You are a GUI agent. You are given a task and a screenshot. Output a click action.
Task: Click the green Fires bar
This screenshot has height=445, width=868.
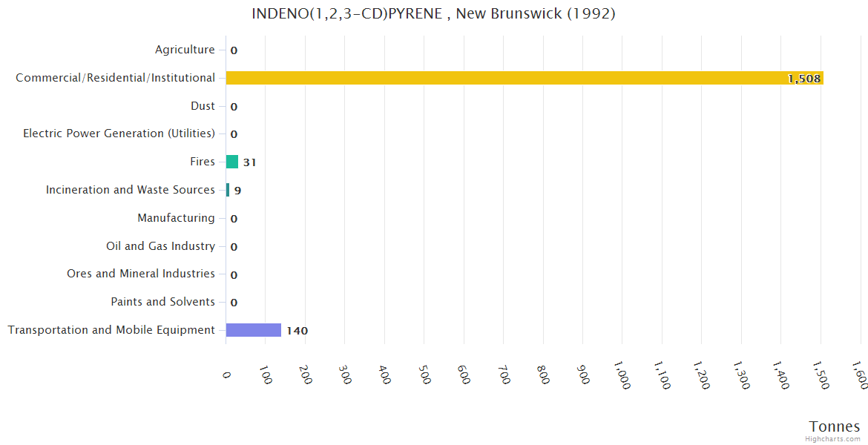[x=231, y=162]
